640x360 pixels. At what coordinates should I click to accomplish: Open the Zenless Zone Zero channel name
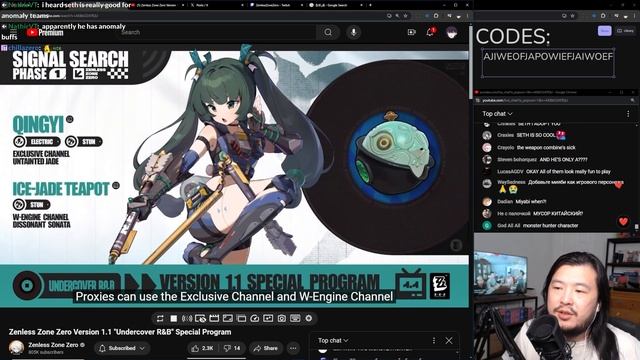pos(53,345)
